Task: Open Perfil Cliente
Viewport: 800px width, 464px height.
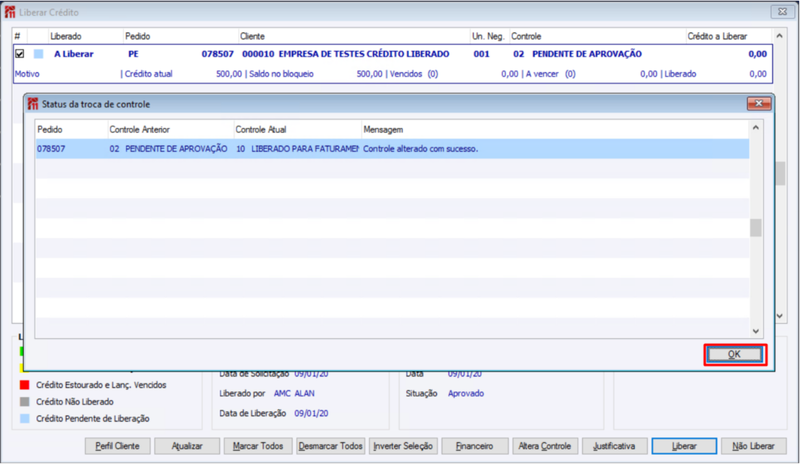Action: coord(117,446)
